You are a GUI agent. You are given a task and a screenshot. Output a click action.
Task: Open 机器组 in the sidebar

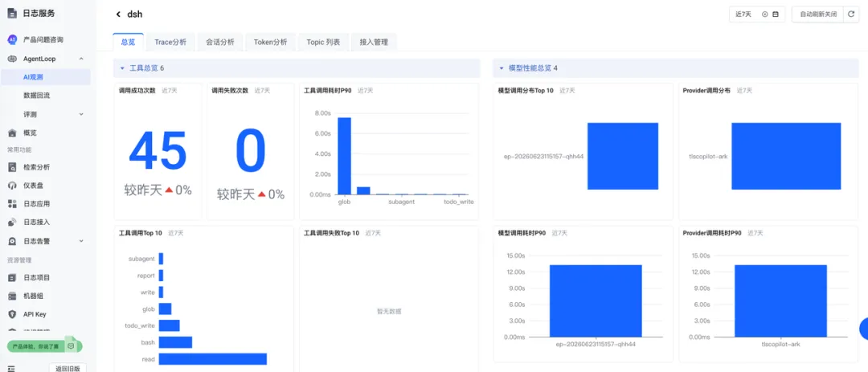pyautogui.click(x=33, y=296)
